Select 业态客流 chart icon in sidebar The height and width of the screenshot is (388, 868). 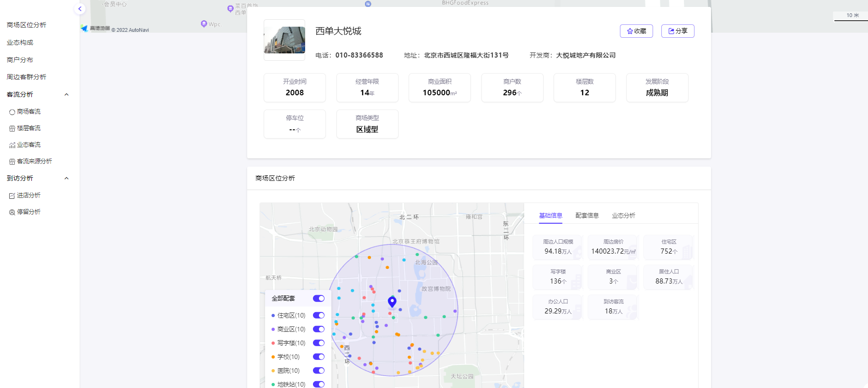pos(12,145)
